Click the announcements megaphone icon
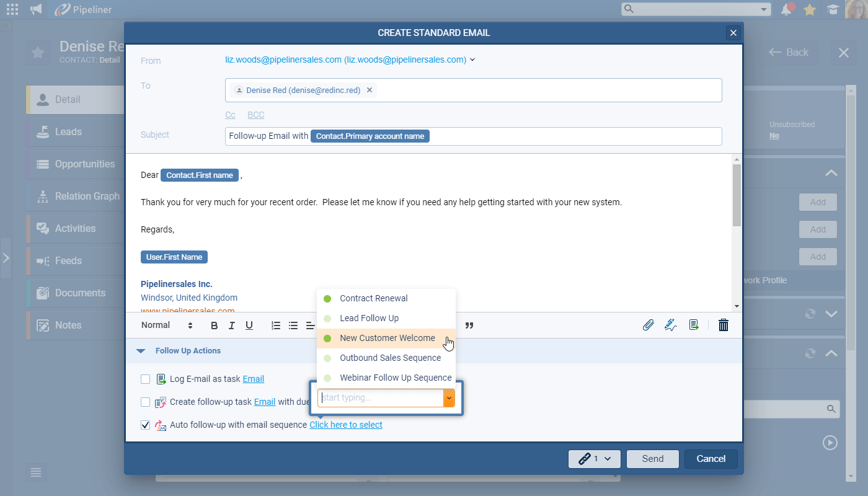868x496 pixels. tap(36, 9)
